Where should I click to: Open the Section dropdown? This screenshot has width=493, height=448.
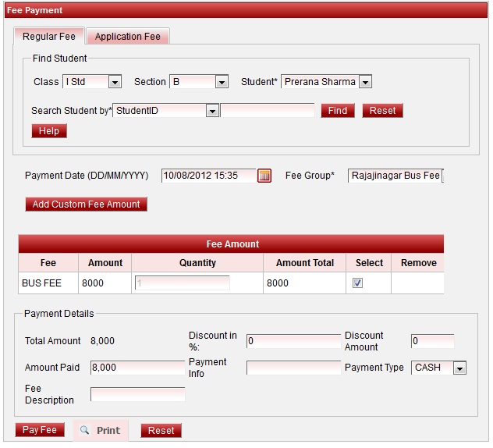[x=222, y=82]
